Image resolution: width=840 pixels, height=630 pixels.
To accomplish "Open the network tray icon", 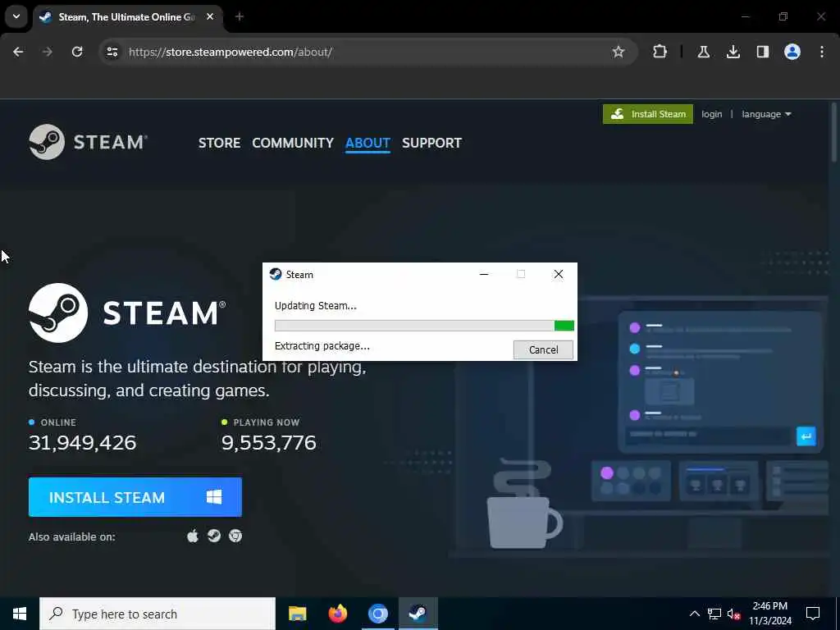I will 714,614.
